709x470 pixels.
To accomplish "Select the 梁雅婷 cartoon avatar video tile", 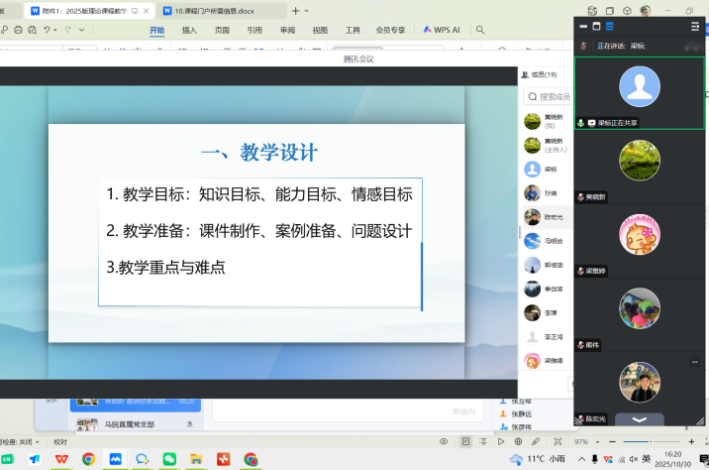I will (x=639, y=241).
